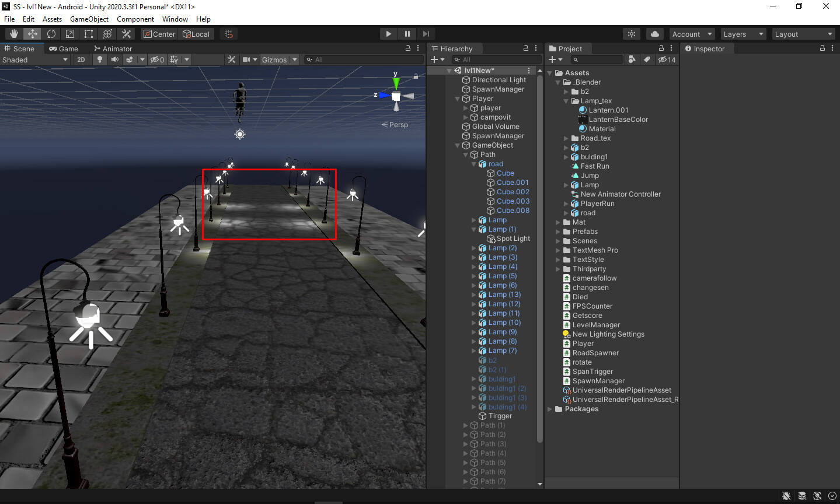Open effects options dropdown arrow

(x=142, y=60)
